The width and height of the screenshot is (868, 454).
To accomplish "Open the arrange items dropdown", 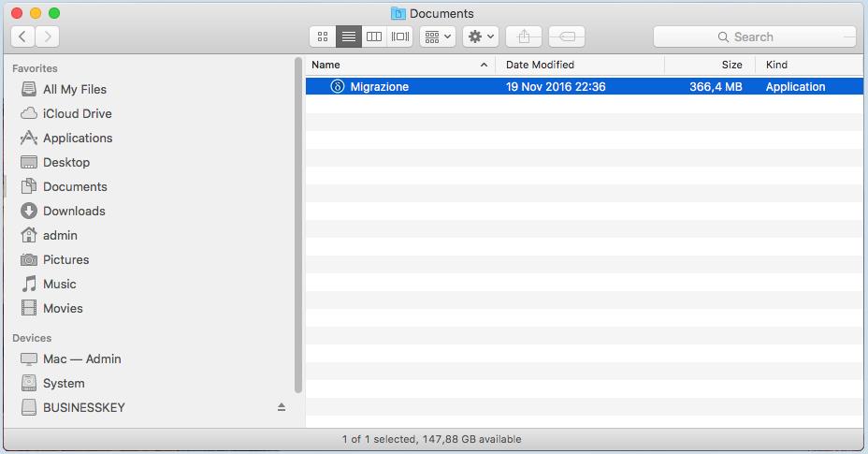I will tap(437, 37).
